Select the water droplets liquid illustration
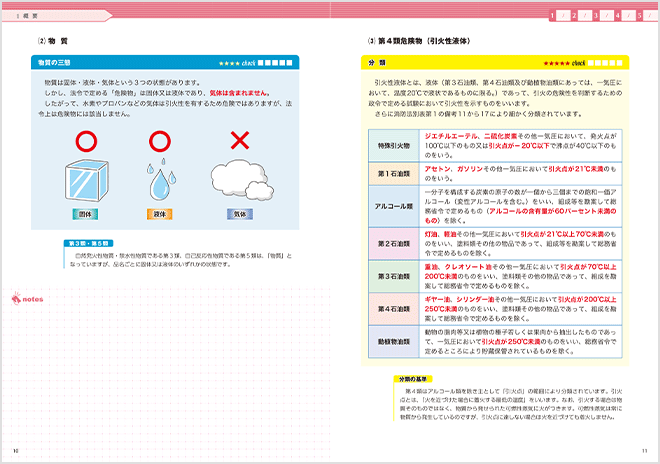 tap(161, 180)
